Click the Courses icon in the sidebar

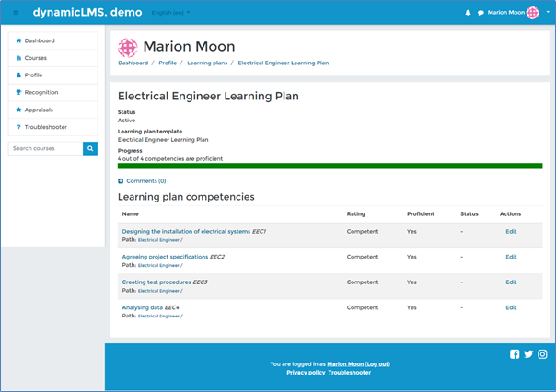(x=18, y=58)
